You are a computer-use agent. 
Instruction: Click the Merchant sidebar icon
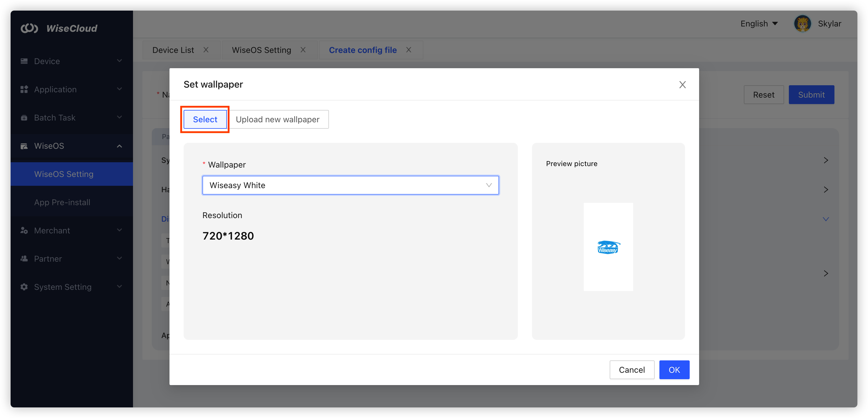click(x=24, y=230)
